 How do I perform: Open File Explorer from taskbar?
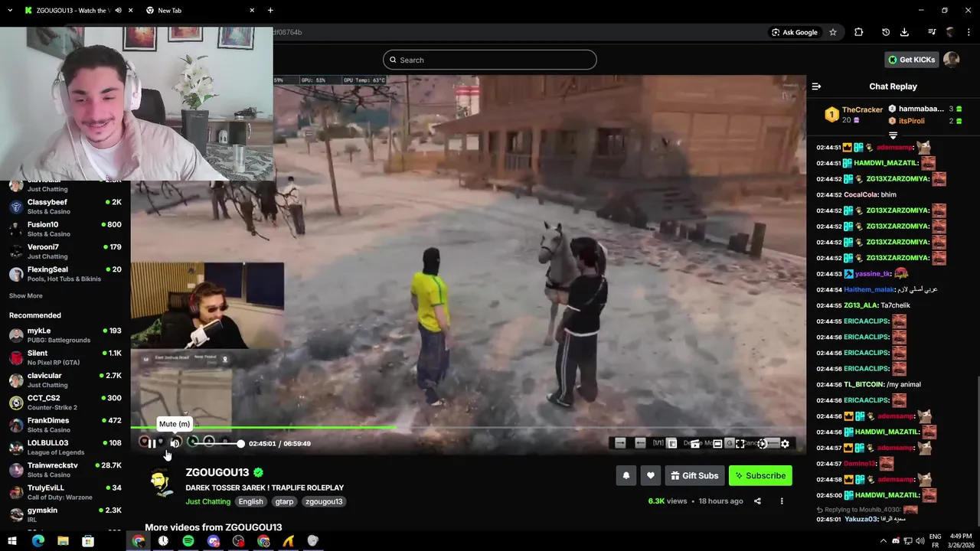click(x=63, y=541)
